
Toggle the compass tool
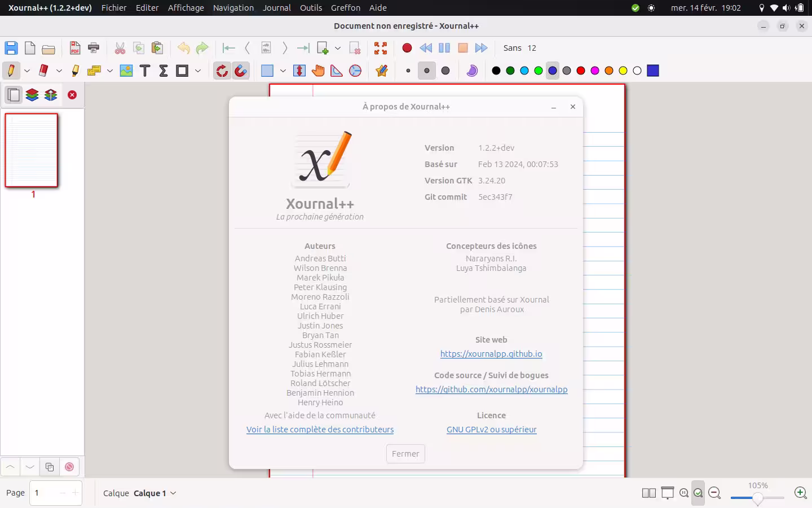pos(355,71)
